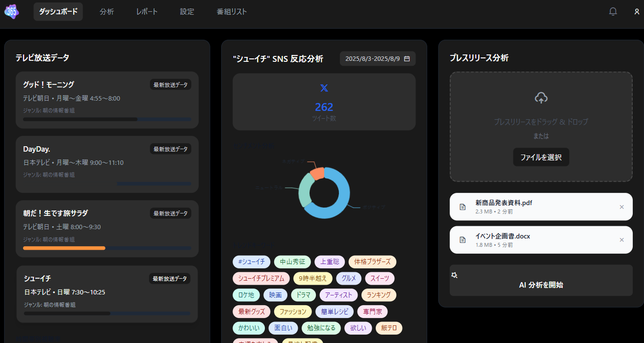Click the 365 app logo
644x343 pixels.
[11, 11]
